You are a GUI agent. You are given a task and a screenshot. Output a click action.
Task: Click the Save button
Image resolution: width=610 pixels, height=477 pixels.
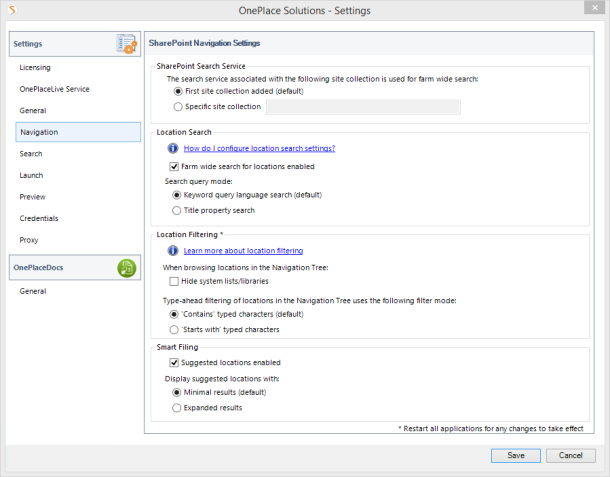tap(515, 456)
